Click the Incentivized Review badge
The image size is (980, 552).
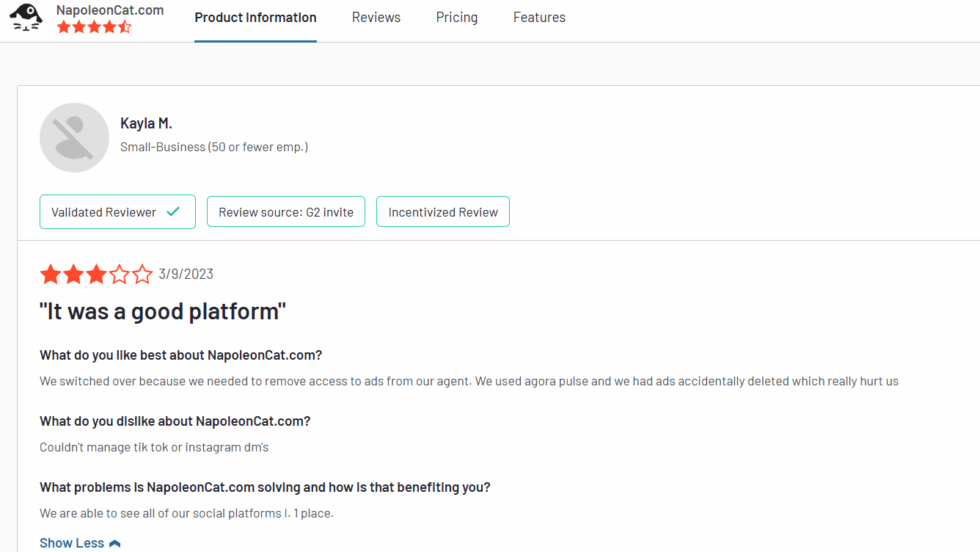coord(443,212)
